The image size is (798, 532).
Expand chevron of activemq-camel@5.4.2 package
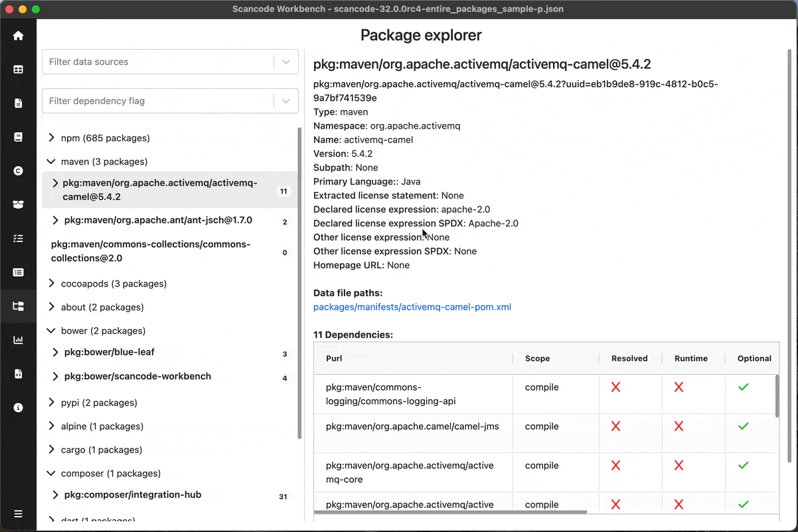point(56,183)
